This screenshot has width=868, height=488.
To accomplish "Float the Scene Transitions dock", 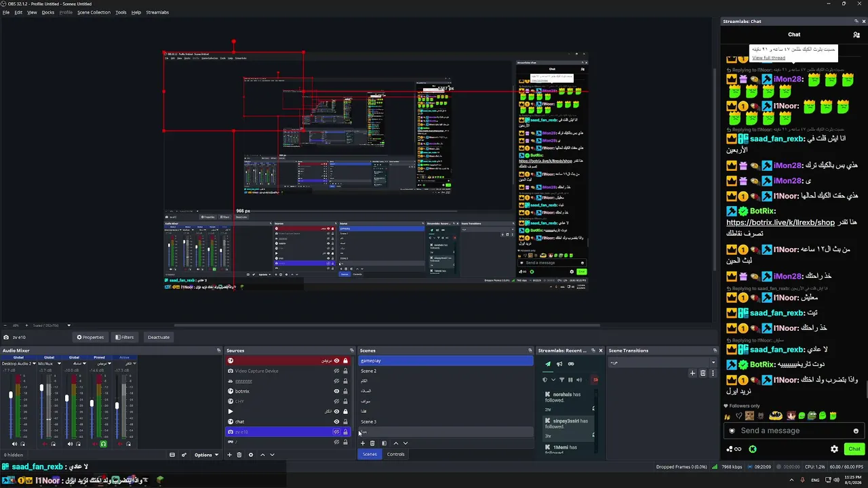I will coord(714,350).
